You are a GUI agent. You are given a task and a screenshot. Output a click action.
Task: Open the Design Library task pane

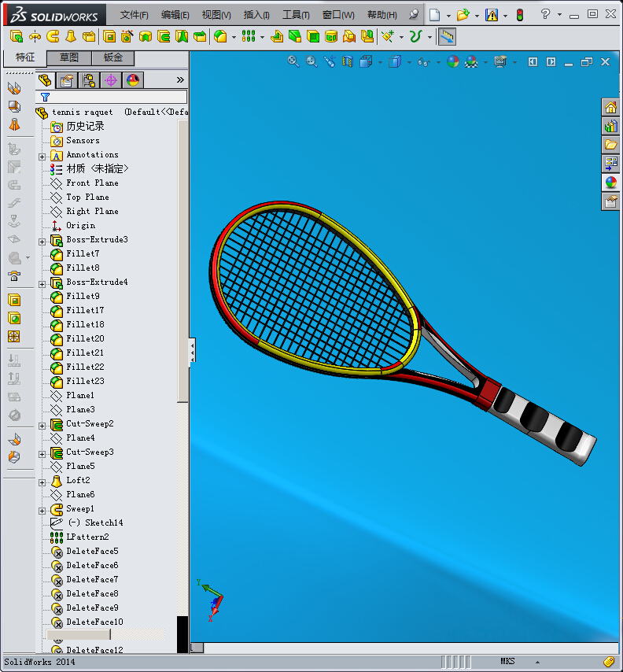click(610, 126)
